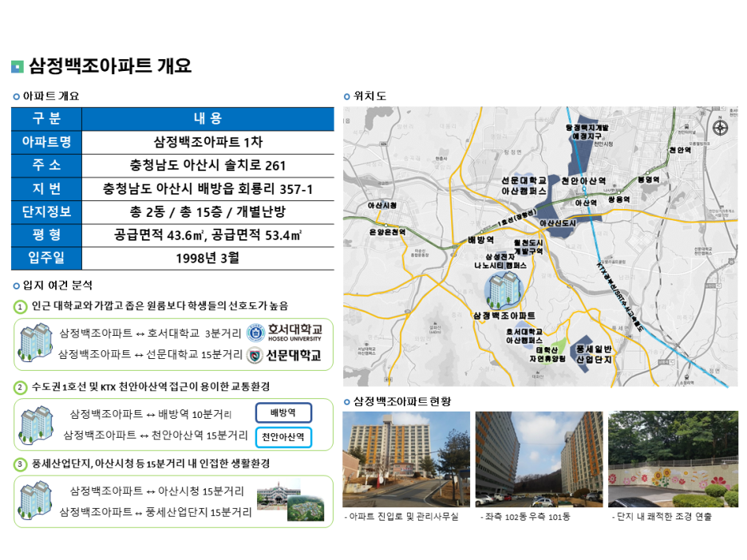Open the landscaped flower mural wall photo
Screen dimensions: 747x560
point(673,459)
